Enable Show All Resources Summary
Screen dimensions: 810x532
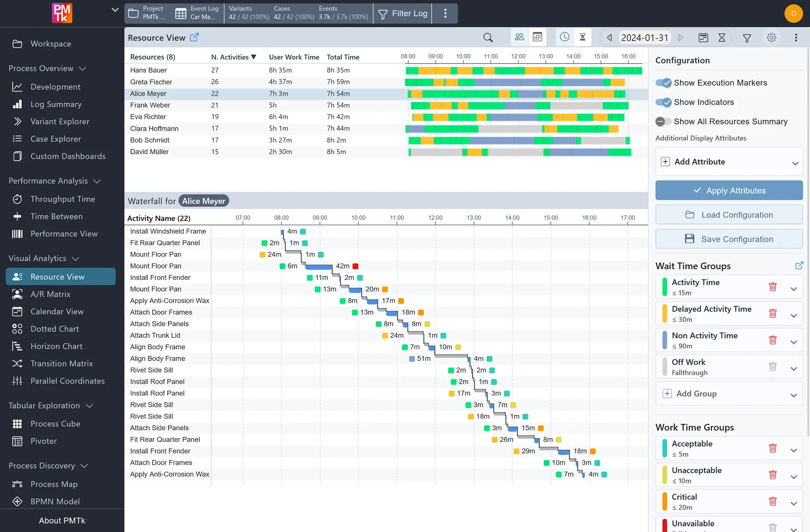663,121
